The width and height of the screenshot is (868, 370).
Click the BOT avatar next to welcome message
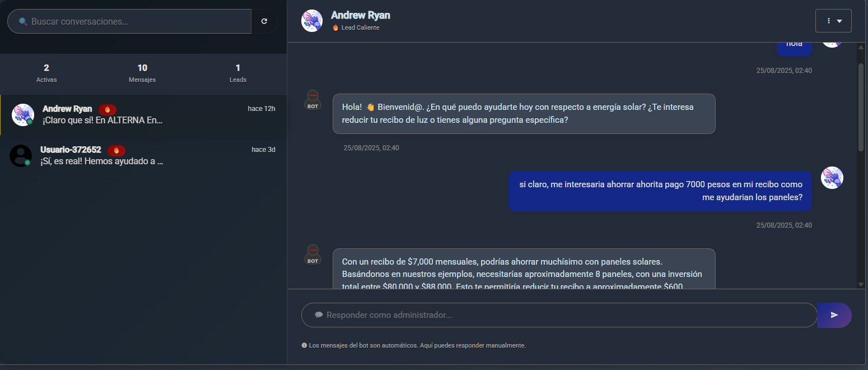click(x=313, y=100)
